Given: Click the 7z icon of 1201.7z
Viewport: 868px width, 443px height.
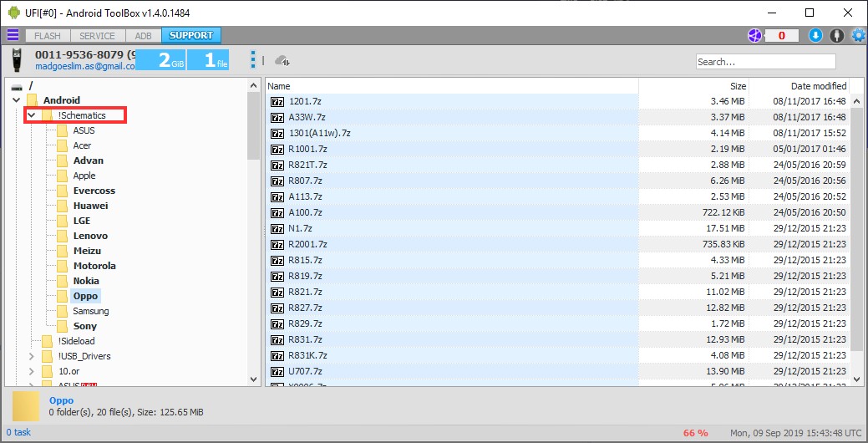Looking at the screenshot, I should [277, 101].
